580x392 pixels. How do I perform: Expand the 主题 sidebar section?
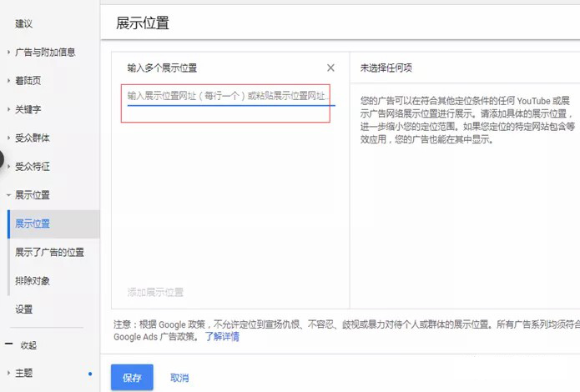click(x=23, y=373)
